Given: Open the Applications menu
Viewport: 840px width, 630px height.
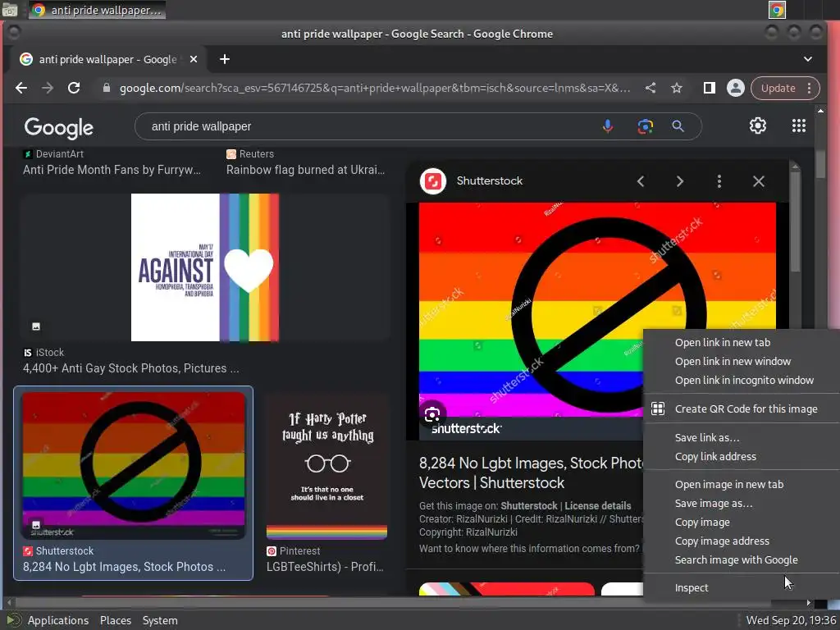Looking at the screenshot, I should click(x=58, y=620).
